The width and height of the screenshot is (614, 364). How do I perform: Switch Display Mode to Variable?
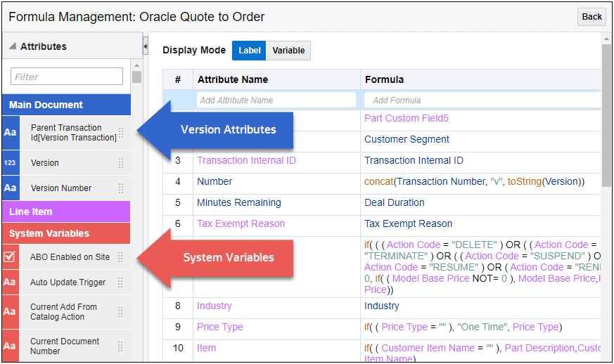(x=288, y=51)
